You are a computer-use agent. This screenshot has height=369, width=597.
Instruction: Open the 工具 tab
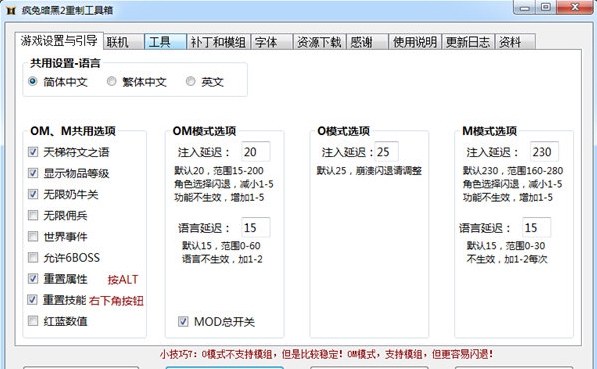tap(165, 42)
